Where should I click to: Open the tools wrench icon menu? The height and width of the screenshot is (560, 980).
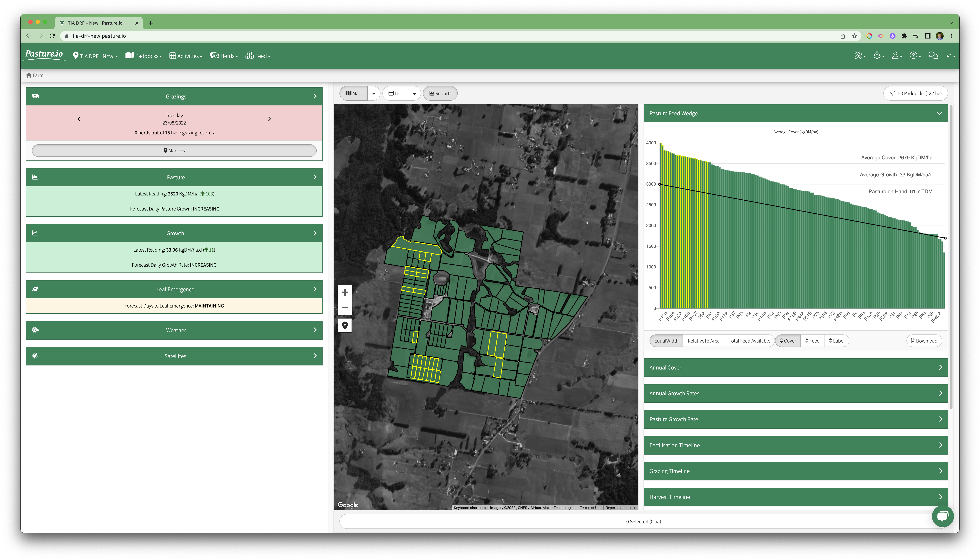(x=860, y=56)
